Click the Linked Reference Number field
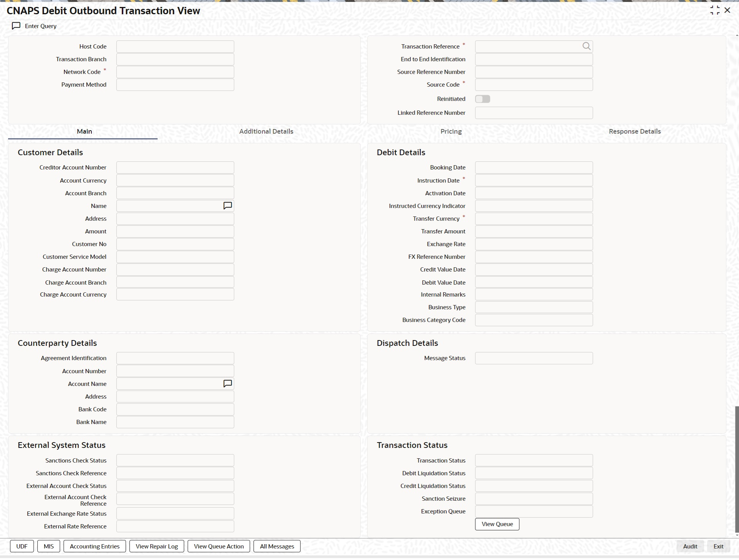Viewport: 739px width, 560px height. coord(534,113)
